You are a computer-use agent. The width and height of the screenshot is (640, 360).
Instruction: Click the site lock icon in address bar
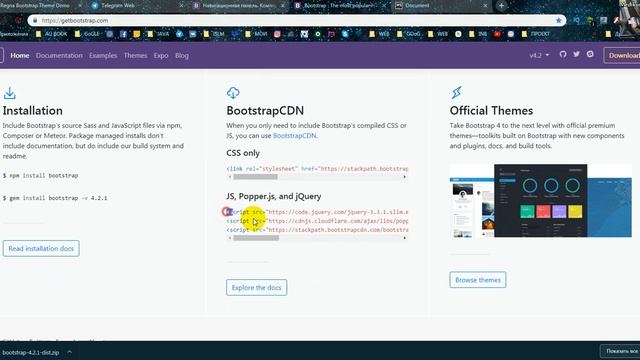click(35, 20)
